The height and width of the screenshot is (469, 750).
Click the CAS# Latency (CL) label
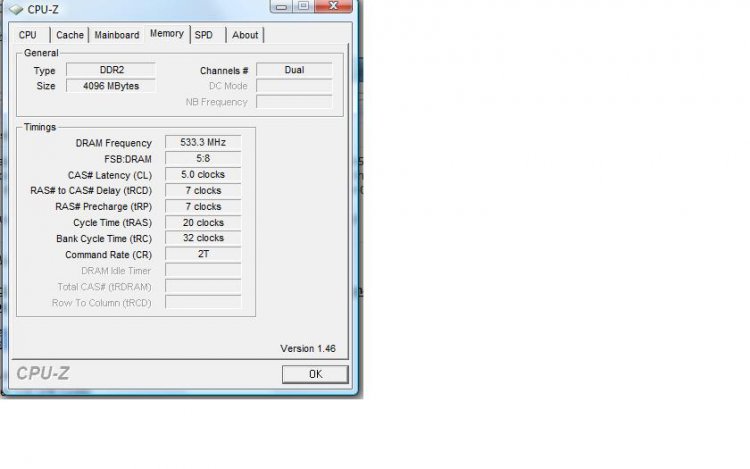[x=110, y=175]
